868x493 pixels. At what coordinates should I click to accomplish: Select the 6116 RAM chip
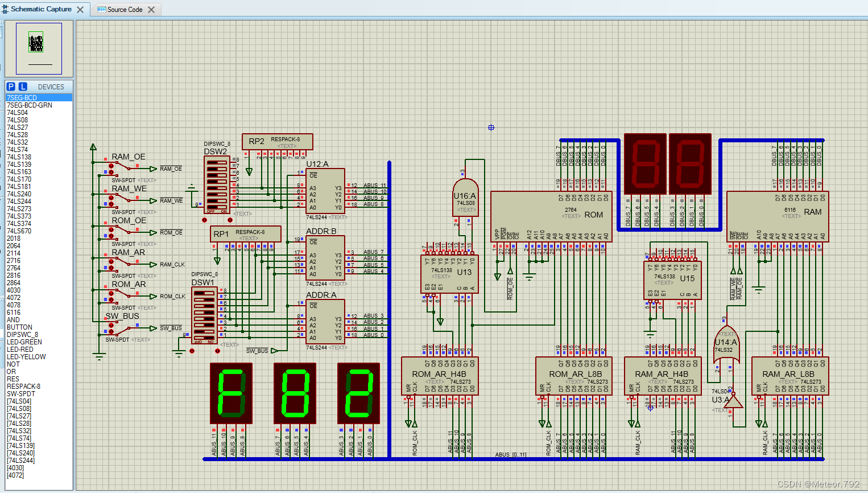click(x=778, y=216)
